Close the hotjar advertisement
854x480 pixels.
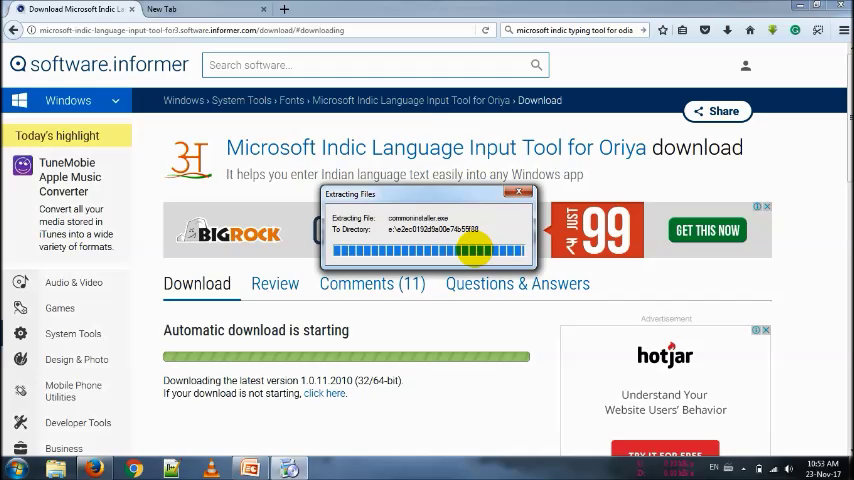766,330
